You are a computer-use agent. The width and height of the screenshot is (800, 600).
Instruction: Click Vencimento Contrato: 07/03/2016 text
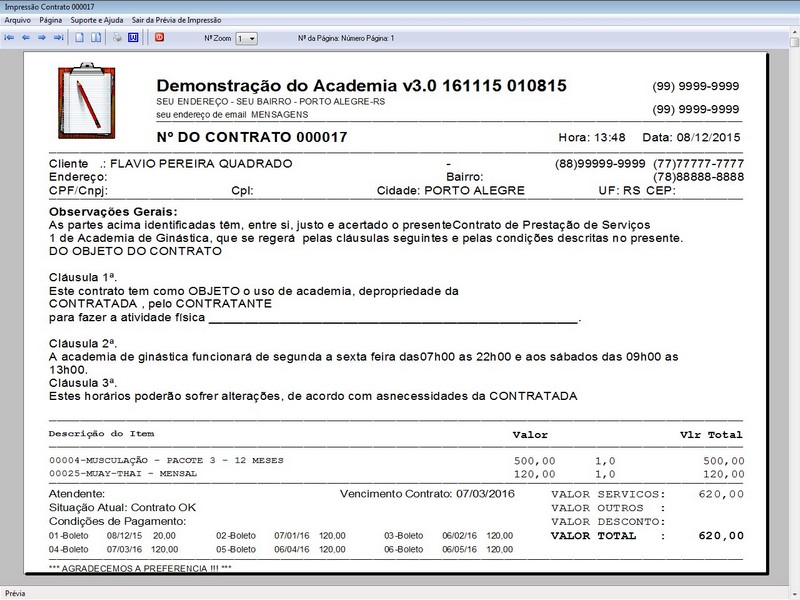(x=428, y=494)
